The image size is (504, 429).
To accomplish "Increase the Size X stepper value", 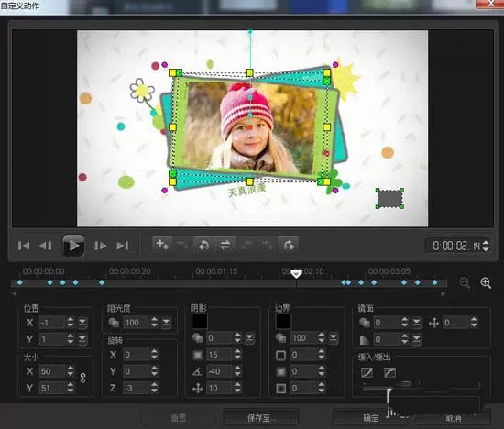I will point(71,368).
